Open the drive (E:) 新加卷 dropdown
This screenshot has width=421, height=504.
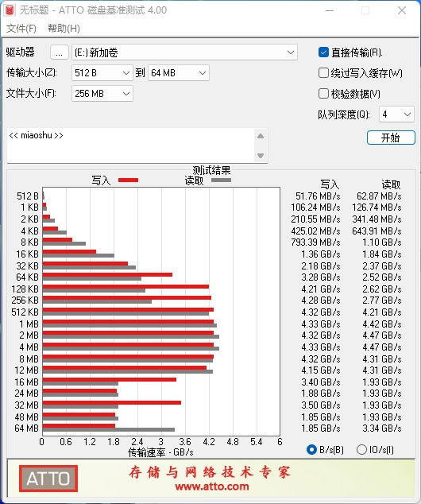click(x=184, y=52)
